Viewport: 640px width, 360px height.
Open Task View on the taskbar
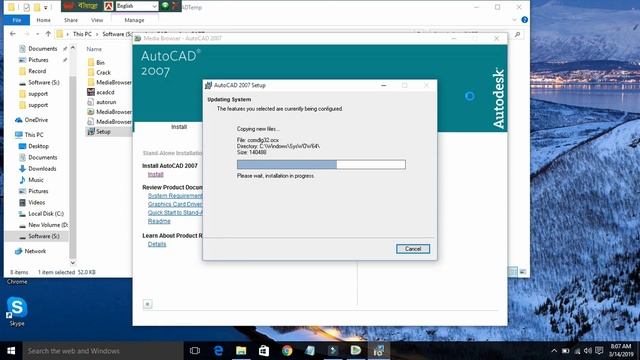pos(195,351)
